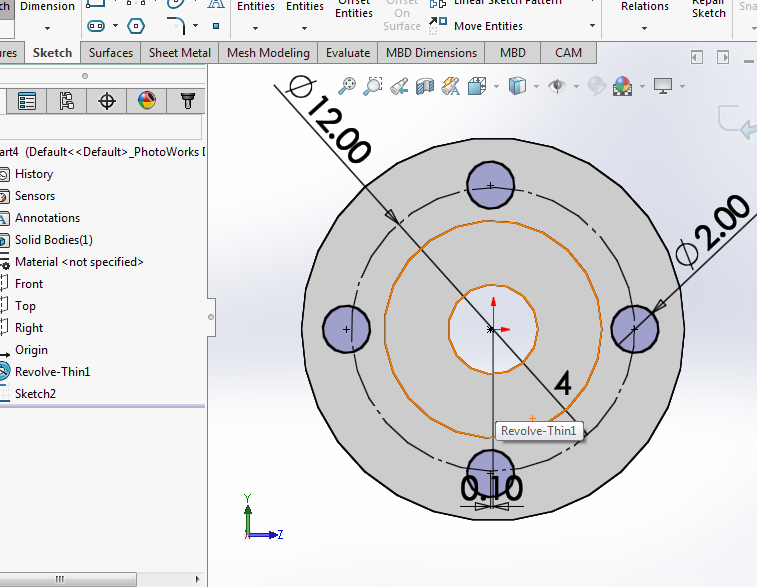Click the Edit Appearance icon
The height and width of the screenshot is (587, 757).
tap(597, 86)
